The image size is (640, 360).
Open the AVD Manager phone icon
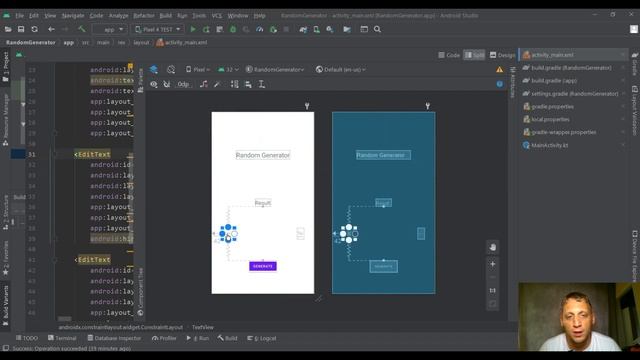[316, 29]
